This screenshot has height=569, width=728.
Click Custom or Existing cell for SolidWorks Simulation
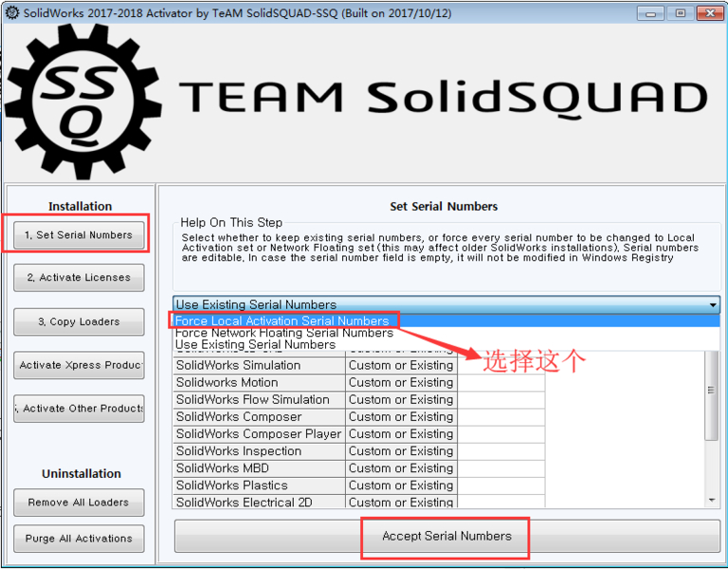point(401,365)
